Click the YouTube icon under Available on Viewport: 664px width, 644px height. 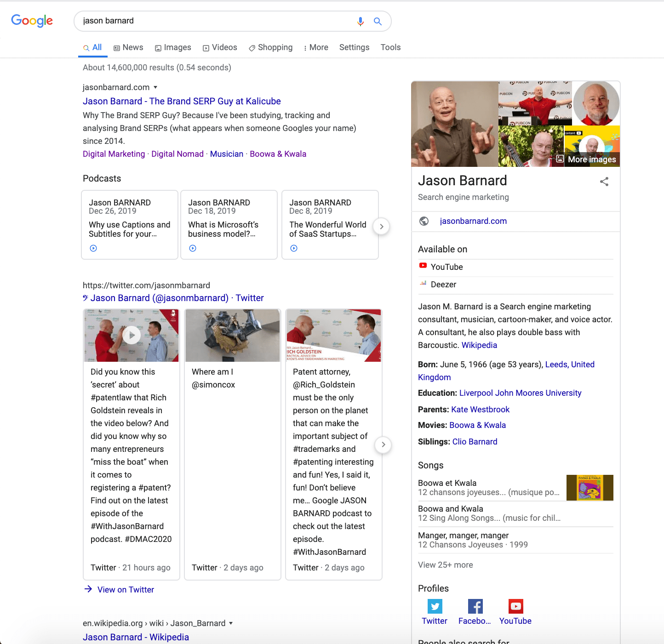[423, 265]
